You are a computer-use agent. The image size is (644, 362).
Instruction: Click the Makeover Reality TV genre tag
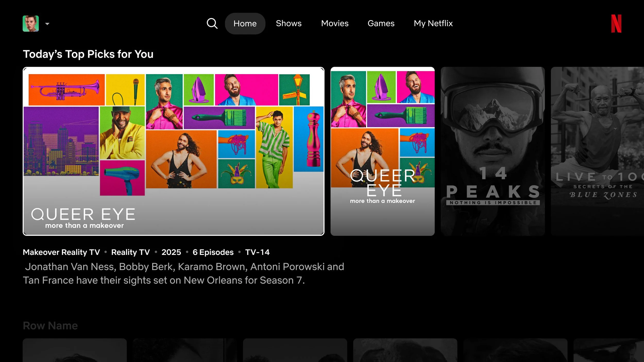pyautogui.click(x=61, y=252)
